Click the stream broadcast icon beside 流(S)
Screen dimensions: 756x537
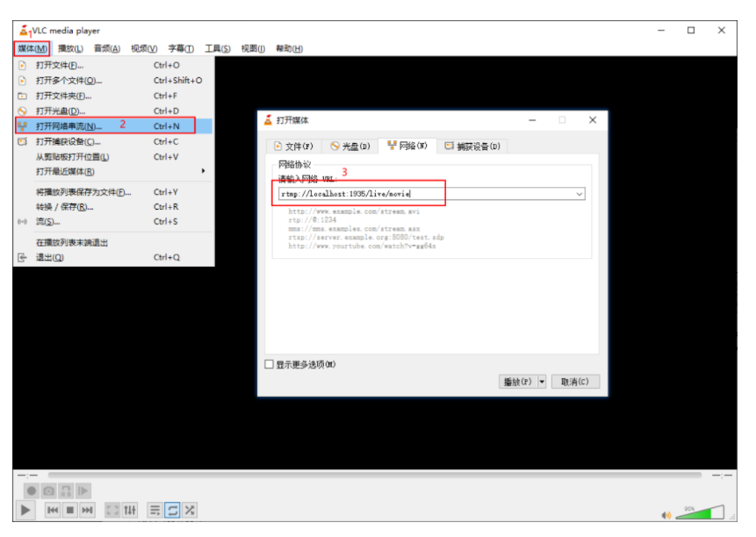click(x=23, y=221)
